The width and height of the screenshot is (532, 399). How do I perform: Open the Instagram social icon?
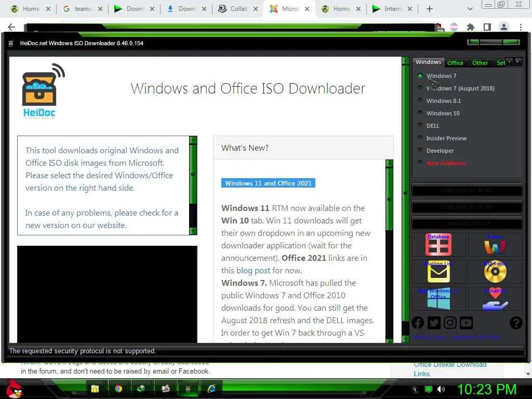point(450,323)
